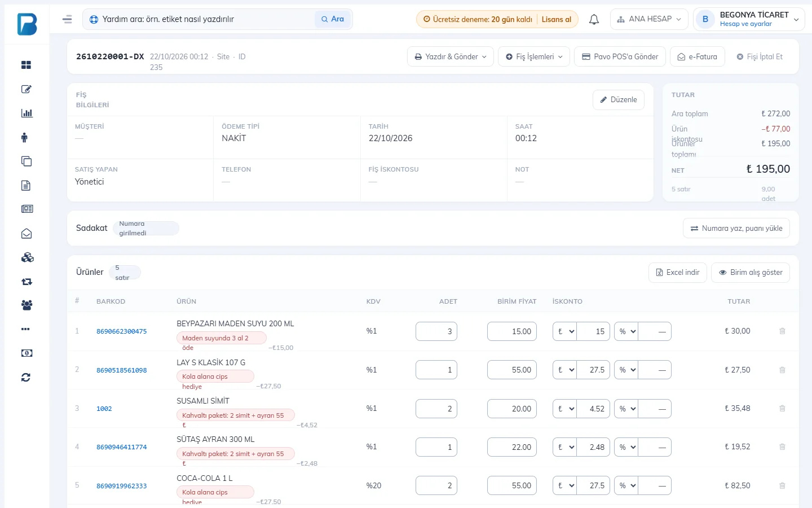Open % discount dropdown for SÜTAŞ AYRAN row
Image resolution: width=812 pixels, height=508 pixels.
pyautogui.click(x=626, y=447)
